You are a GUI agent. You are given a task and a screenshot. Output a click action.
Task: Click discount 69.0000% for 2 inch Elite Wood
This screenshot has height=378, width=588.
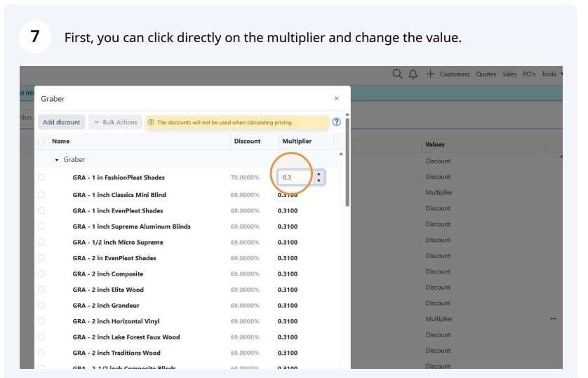point(245,290)
